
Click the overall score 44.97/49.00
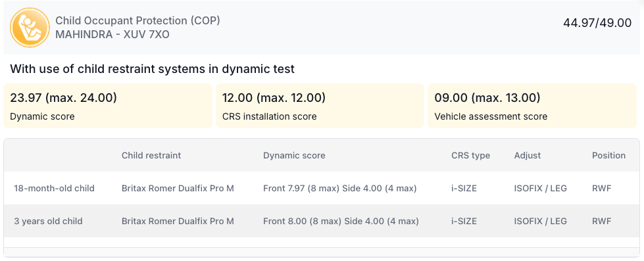[x=597, y=23]
